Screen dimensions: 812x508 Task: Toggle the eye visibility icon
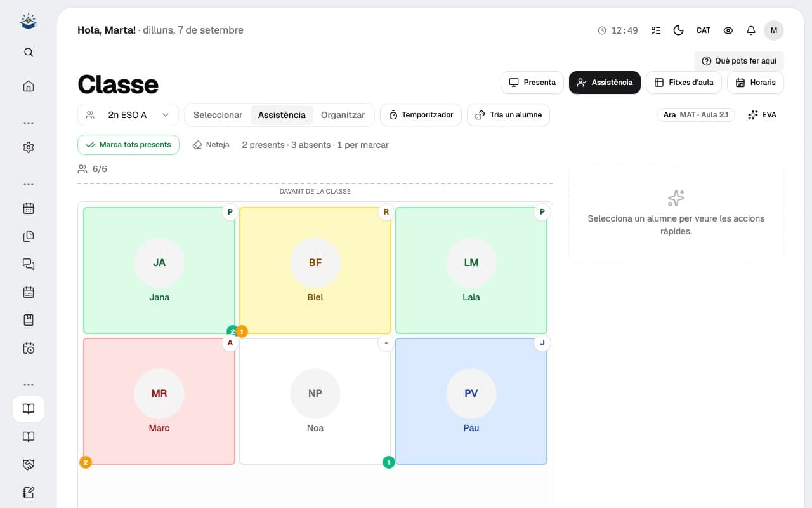(x=728, y=30)
